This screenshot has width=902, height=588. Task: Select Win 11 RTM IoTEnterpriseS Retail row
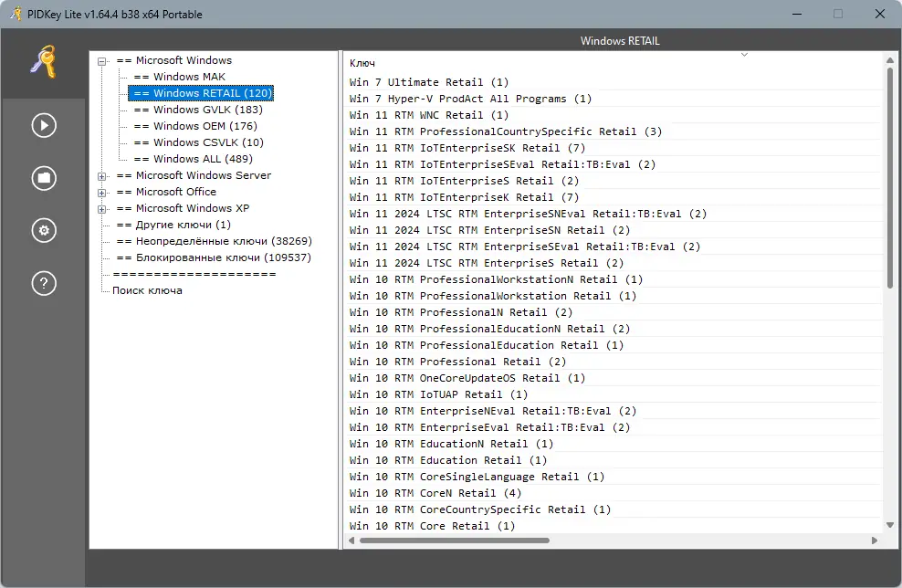[x=613, y=181]
